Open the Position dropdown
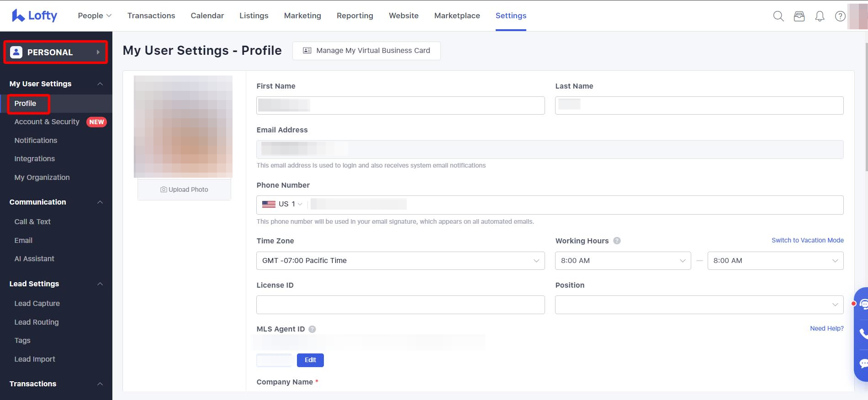 pyautogui.click(x=699, y=305)
